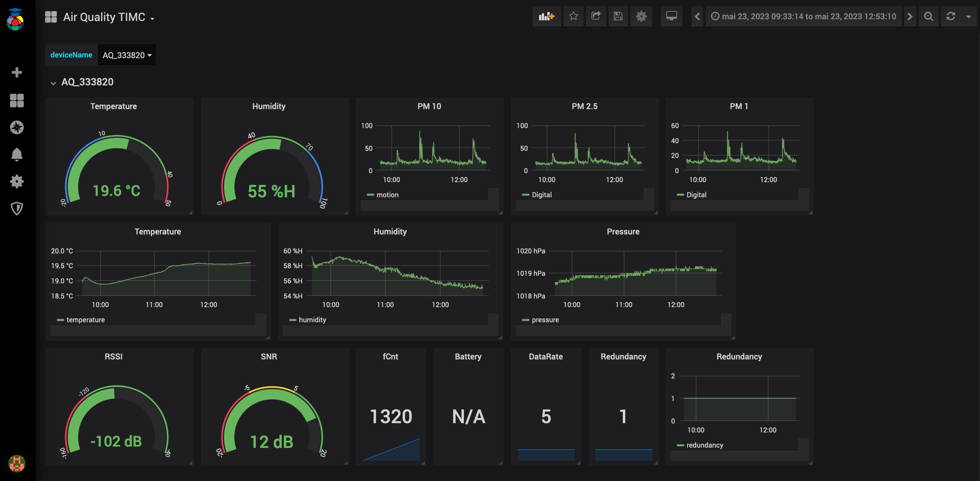Image resolution: width=980 pixels, height=481 pixels.
Task: Open the DataRate panel title menu
Action: (546, 357)
